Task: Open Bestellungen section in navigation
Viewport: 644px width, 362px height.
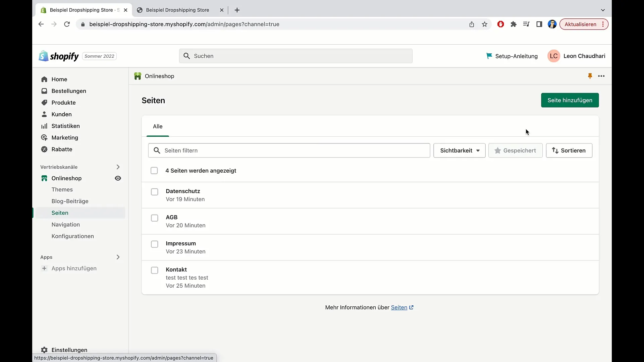Action: [68, 90]
